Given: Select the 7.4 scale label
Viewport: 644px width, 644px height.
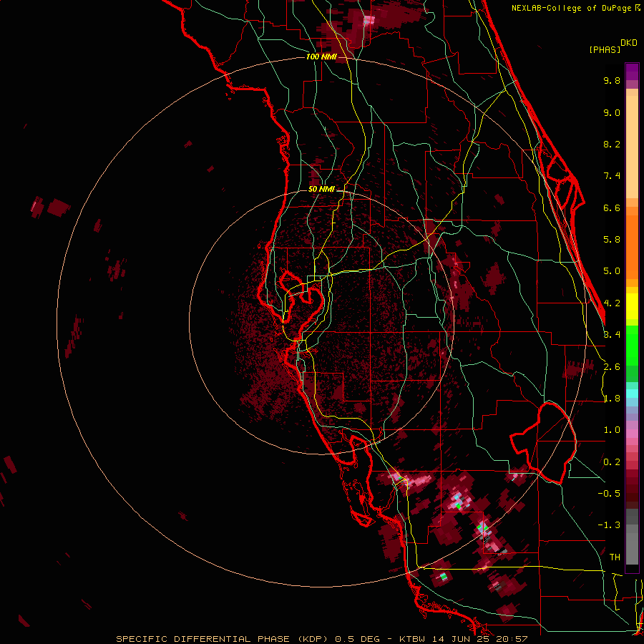Looking at the screenshot, I should pyautogui.click(x=612, y=176).
